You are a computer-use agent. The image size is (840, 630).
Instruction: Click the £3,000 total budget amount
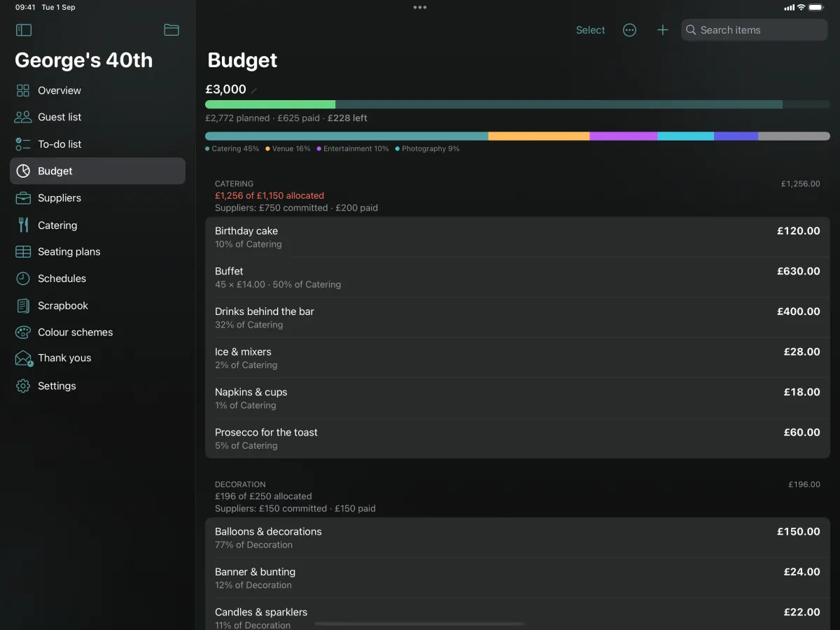point(225,90)
